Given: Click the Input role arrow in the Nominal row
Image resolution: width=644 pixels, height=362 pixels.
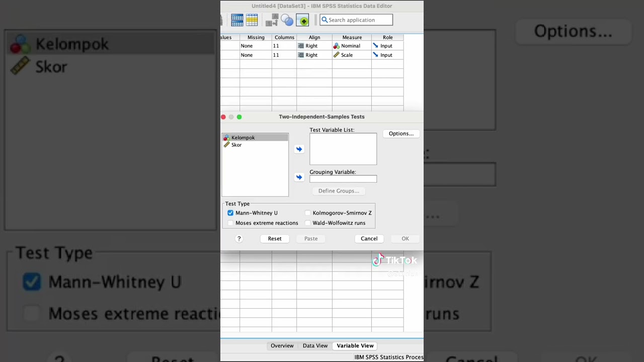Looking at the screenshot, I should tap(375, 46).
